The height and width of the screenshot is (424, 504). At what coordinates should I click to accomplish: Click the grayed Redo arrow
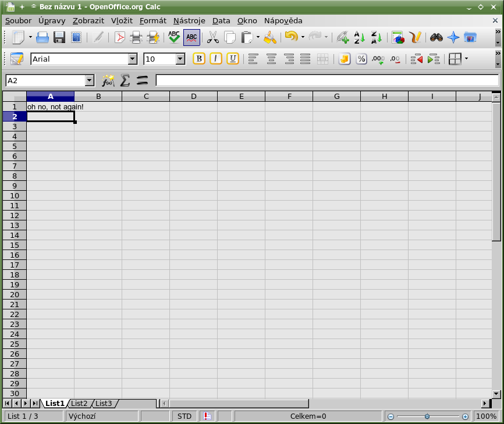[315, 37]
